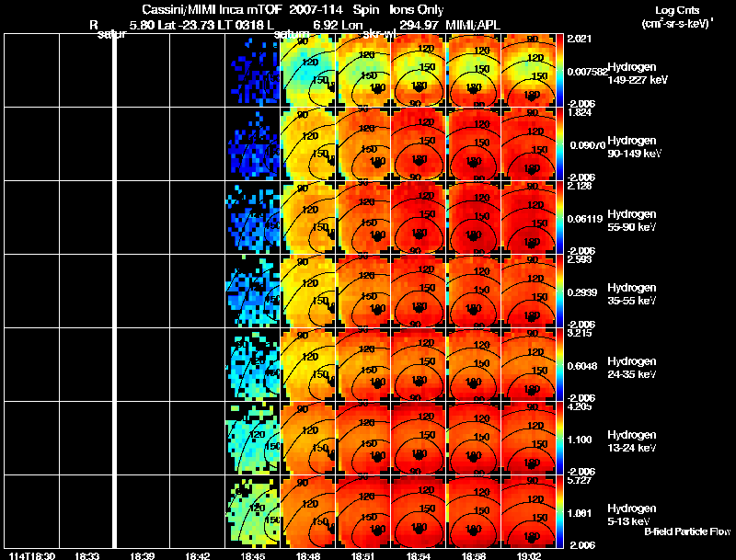Select the 90-149 keV hydrogen panel at 18:48
The width and height of the screenshot is (736, 560).
coord(308,144)
